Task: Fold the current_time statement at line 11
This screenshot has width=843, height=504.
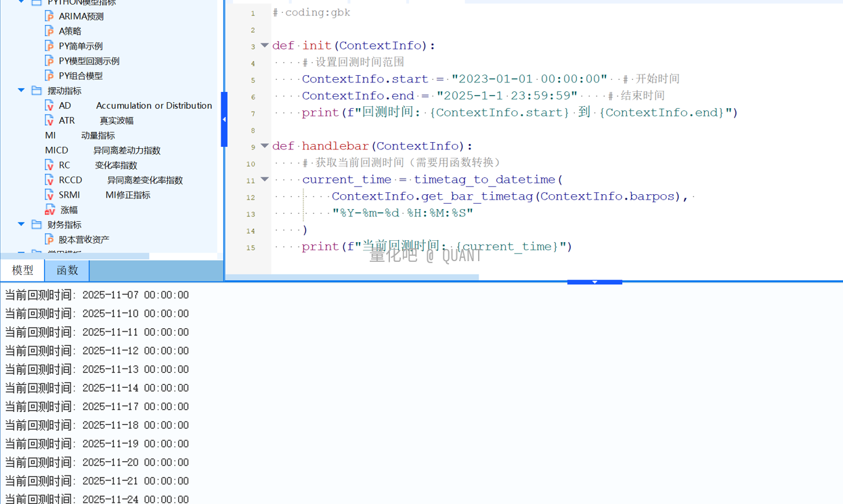Action: tap(265, 179)
